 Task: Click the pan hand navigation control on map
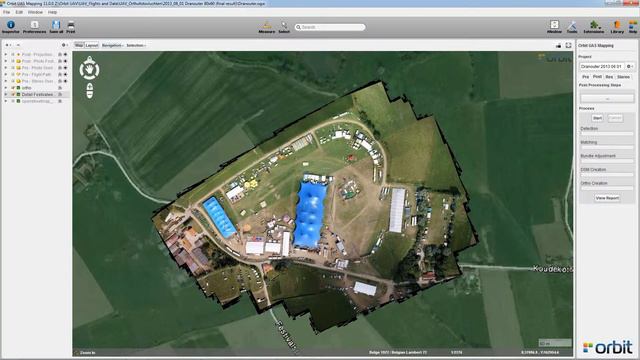pos(89,69)
